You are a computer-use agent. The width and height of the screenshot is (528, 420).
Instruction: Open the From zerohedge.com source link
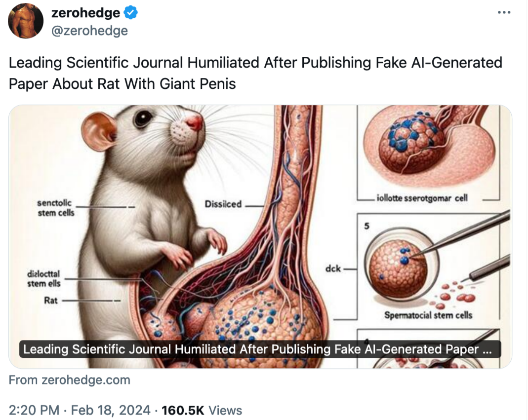coord(69,380)
